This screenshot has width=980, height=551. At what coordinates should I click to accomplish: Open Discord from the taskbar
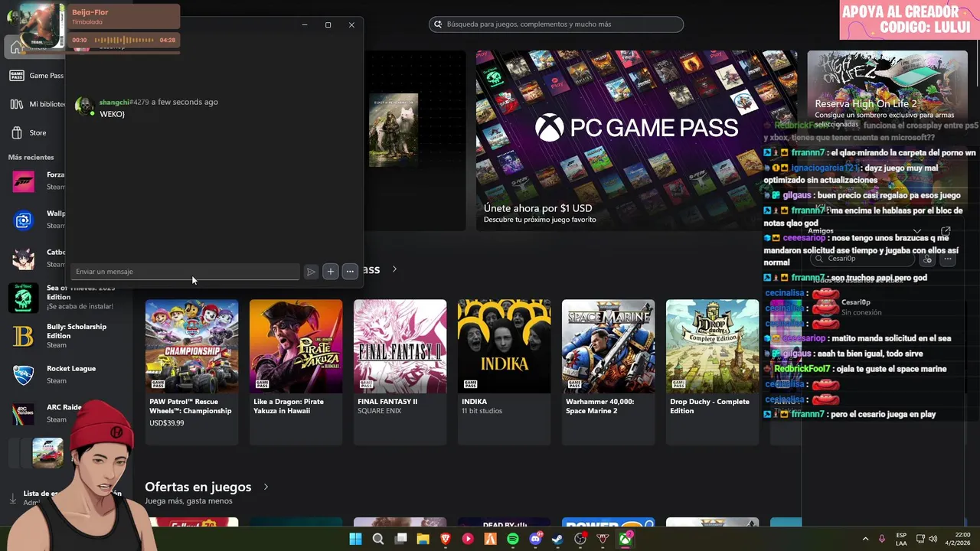point(535,539)
